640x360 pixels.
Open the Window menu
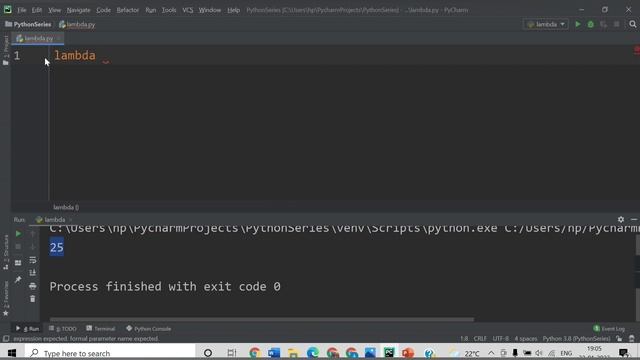210,10
